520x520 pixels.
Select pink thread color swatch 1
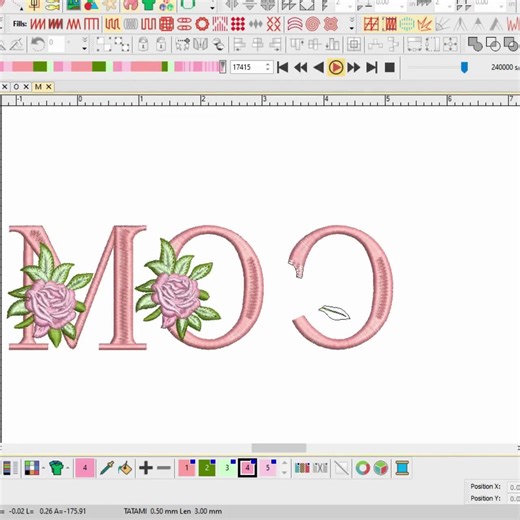point(187,468)
